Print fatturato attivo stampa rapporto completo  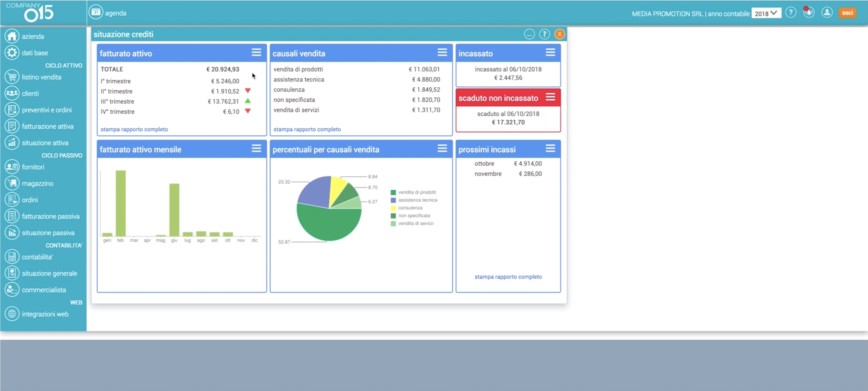[134, 129]
